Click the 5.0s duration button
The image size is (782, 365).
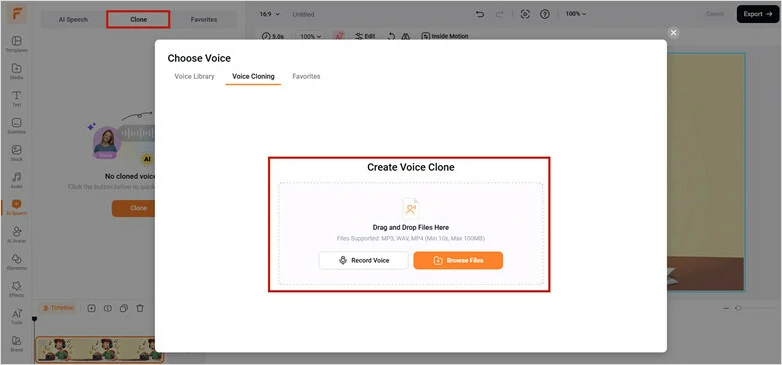tap(273, 36)
